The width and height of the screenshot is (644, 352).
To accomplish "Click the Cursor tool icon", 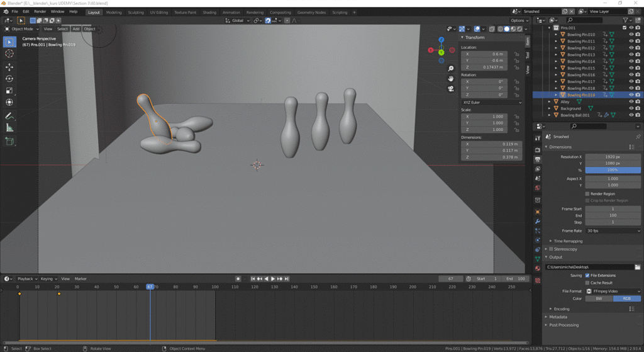I will pyautogui.click(x=9, y=54).
